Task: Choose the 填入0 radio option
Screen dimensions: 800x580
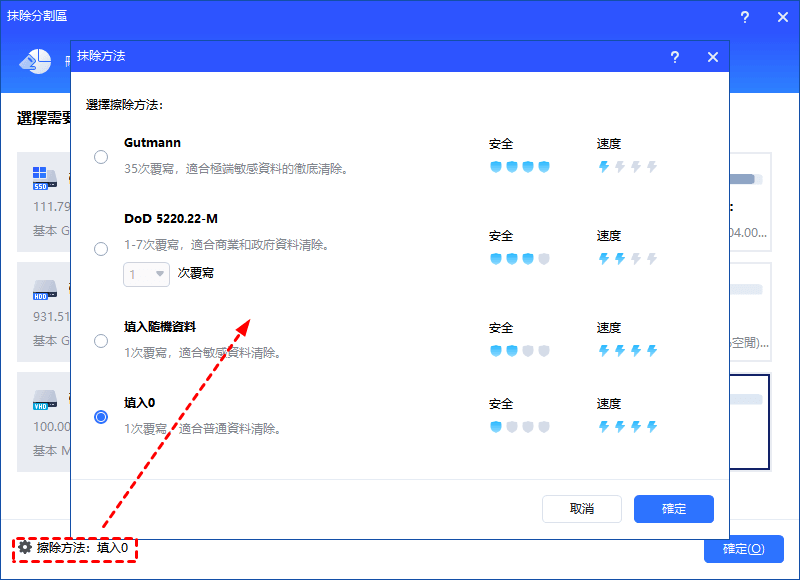Action: pos(101,417)
